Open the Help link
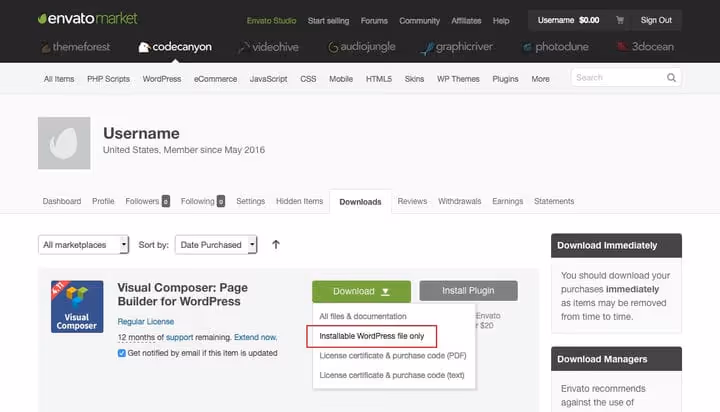 (x=501, y=21)
